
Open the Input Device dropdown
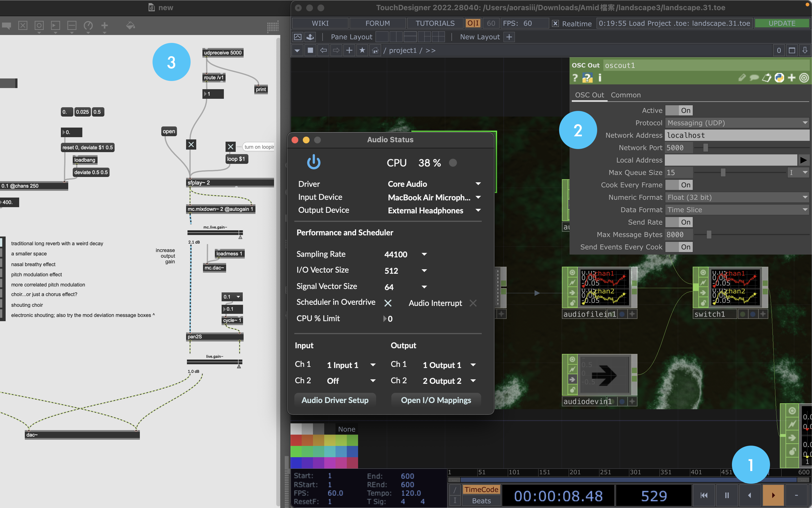434,197
